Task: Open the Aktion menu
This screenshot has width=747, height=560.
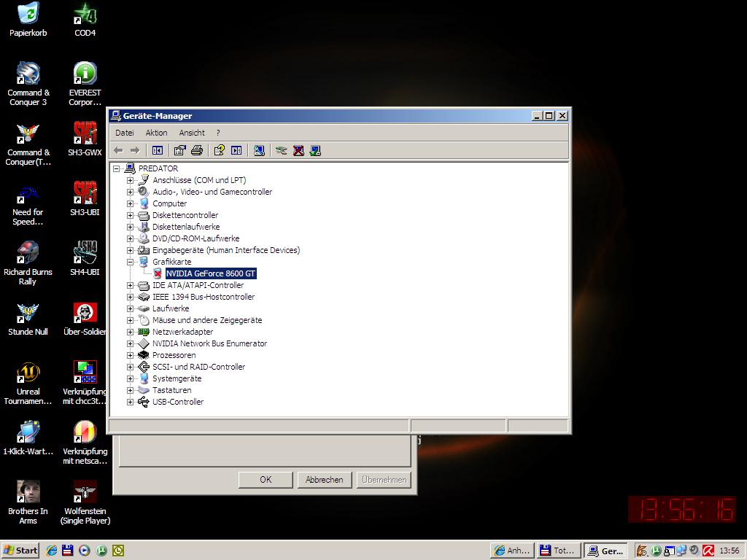Action: point(156,133)
